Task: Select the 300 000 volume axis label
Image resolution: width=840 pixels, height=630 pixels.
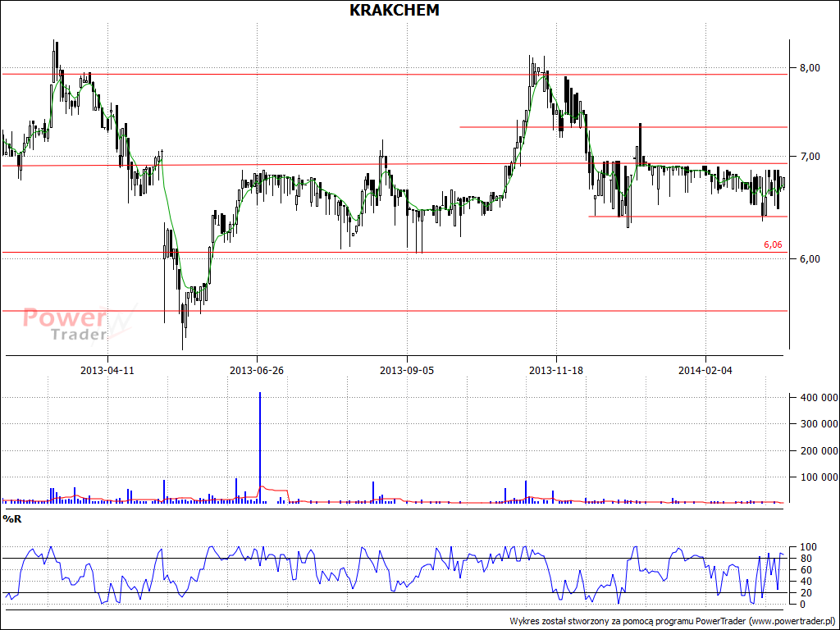Action: point(819,424)
